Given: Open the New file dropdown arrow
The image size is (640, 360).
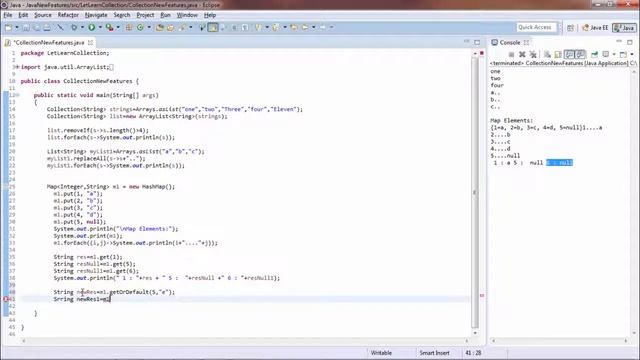Looking at the screenshot, I should tap(17, 27).
